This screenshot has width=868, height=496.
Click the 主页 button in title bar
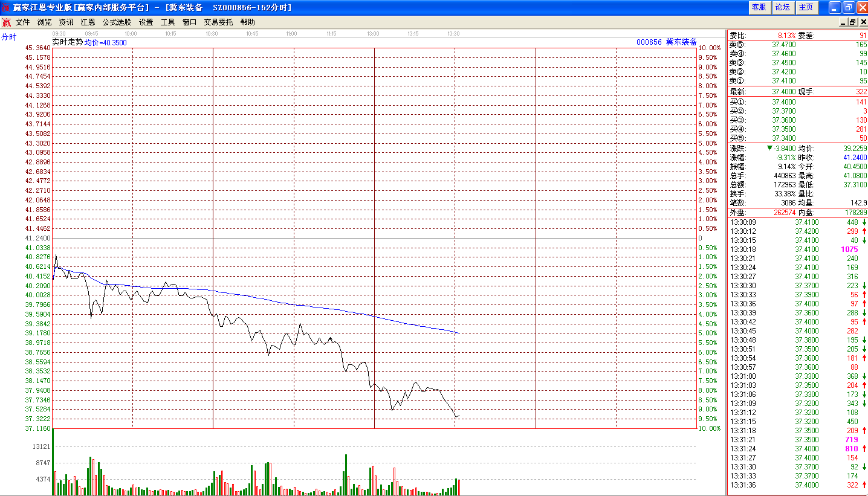click(806, 7)
